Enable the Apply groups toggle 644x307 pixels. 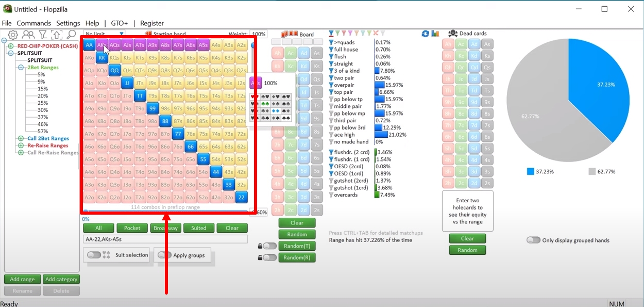pos(164,255)
